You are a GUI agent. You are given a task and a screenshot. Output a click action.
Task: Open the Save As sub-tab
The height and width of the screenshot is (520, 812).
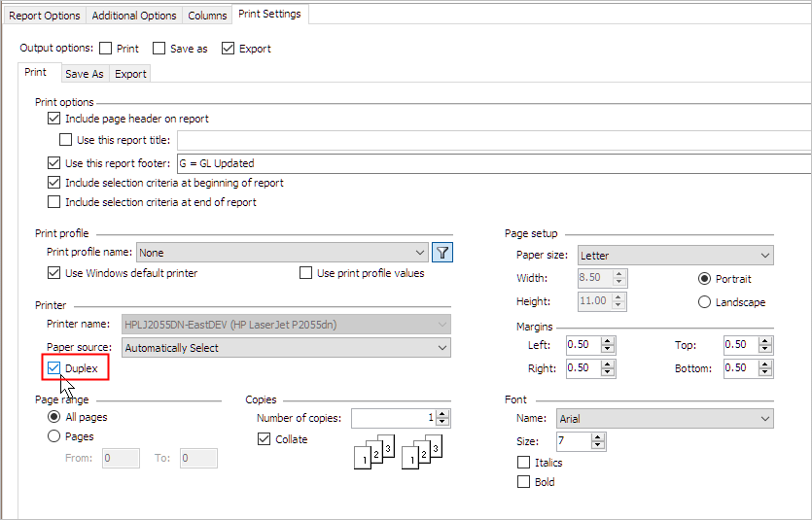84,74
